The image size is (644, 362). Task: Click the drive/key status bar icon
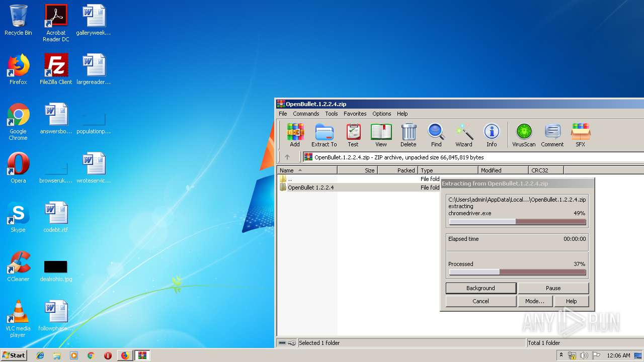[x=287, y=343]
